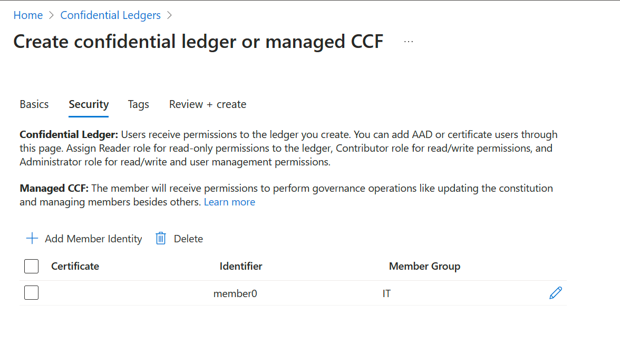Click the Add Member Identity plus icon
Screen dimensions: 620x364
[32, 239]
